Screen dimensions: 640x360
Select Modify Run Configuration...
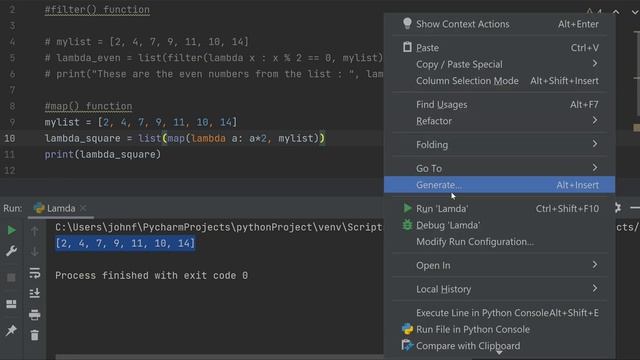(x=500, y=242)
